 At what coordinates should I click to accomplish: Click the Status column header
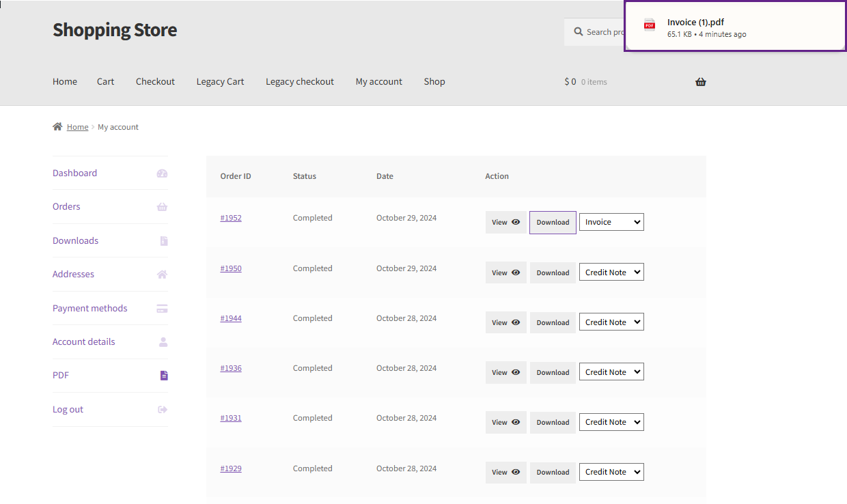point(305,176)
